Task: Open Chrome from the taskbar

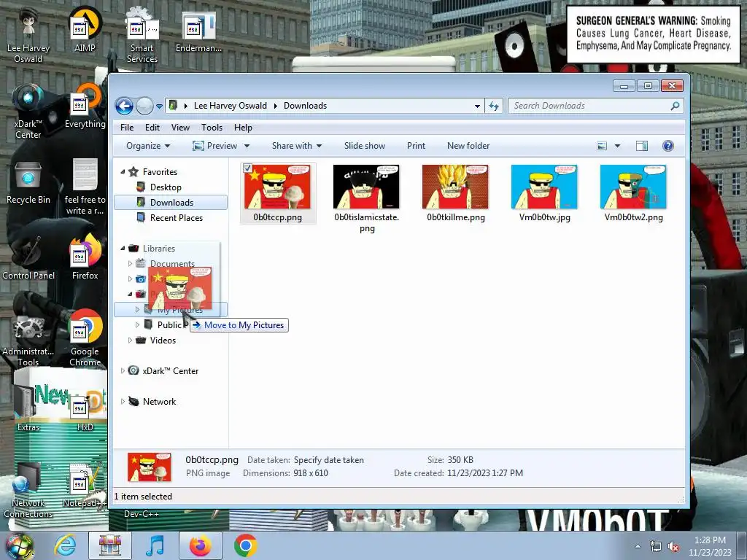Action: [245, 545]
